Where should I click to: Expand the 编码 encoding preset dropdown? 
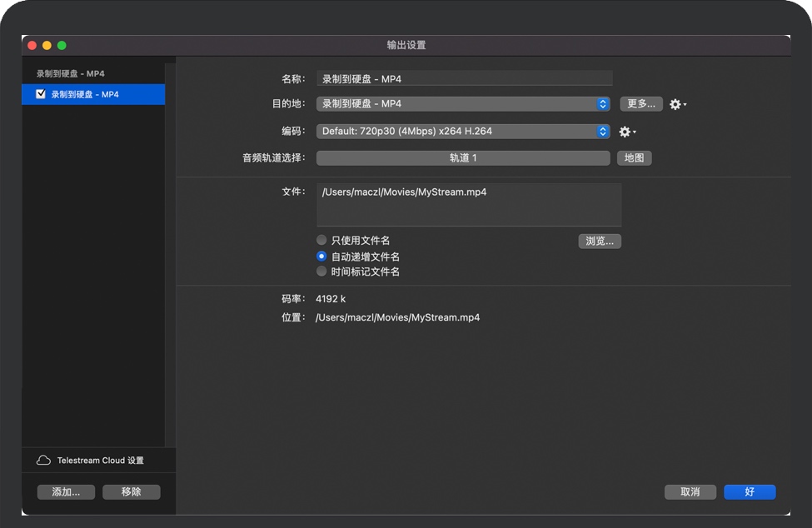tap(463, 131)
